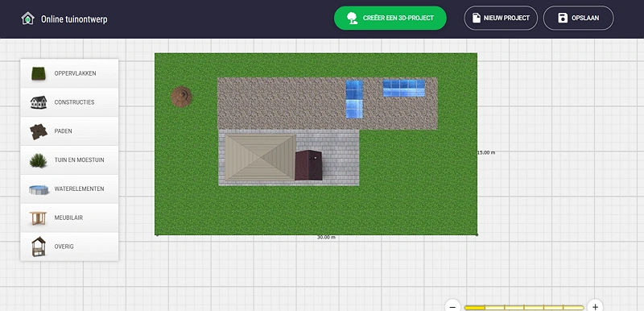Click the home logo in the header
Screen dimensions: 644x311
(x=28, y=19)
